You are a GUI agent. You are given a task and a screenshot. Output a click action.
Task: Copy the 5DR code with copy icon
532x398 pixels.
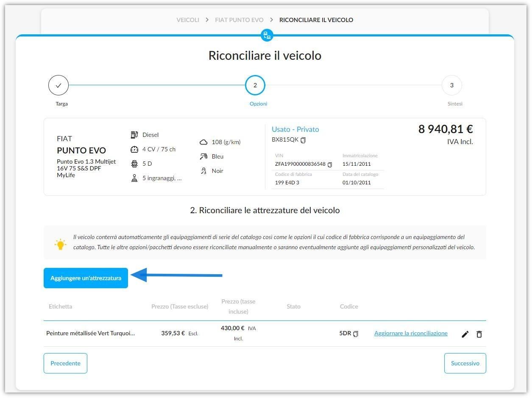(356, 334)
